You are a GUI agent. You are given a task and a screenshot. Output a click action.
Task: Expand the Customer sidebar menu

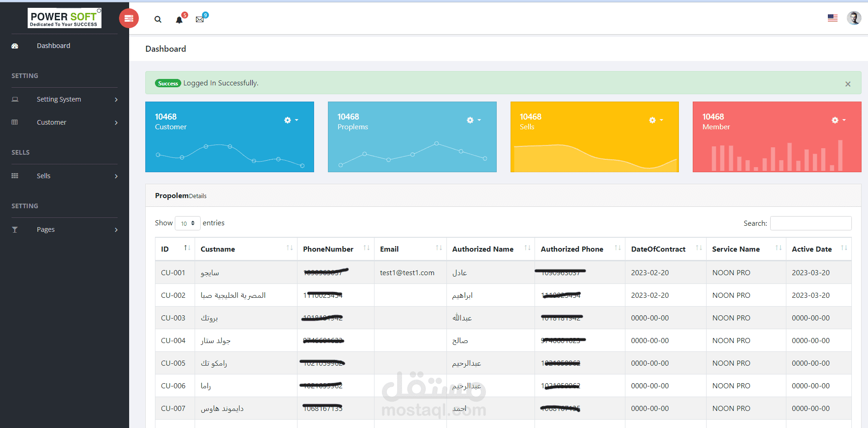pos(51,122)
